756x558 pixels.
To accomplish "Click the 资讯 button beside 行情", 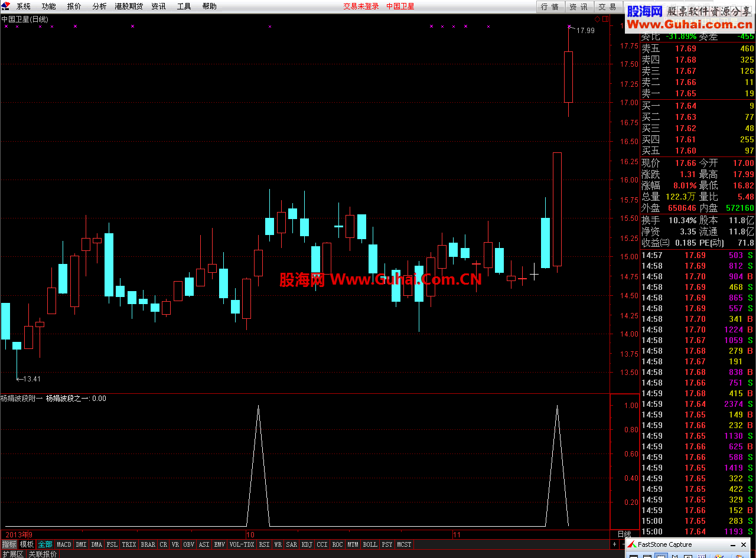I will [579, 6].
